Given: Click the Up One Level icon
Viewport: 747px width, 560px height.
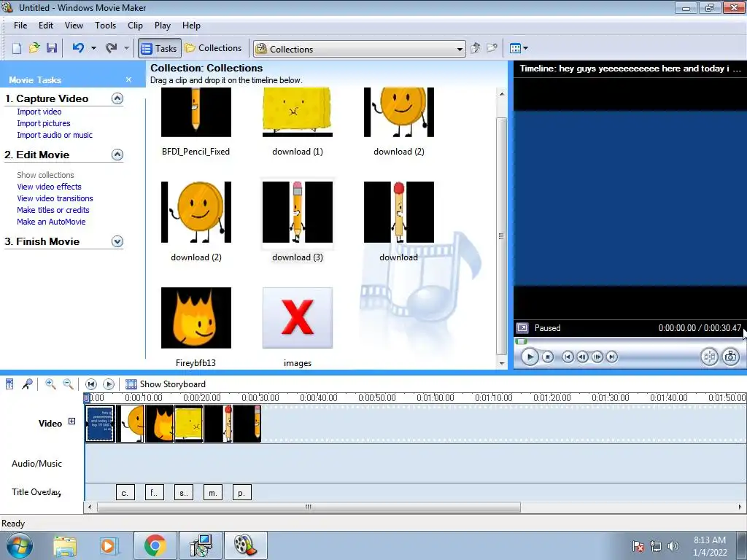Looking at the screenshot, I should click(475, 48).
